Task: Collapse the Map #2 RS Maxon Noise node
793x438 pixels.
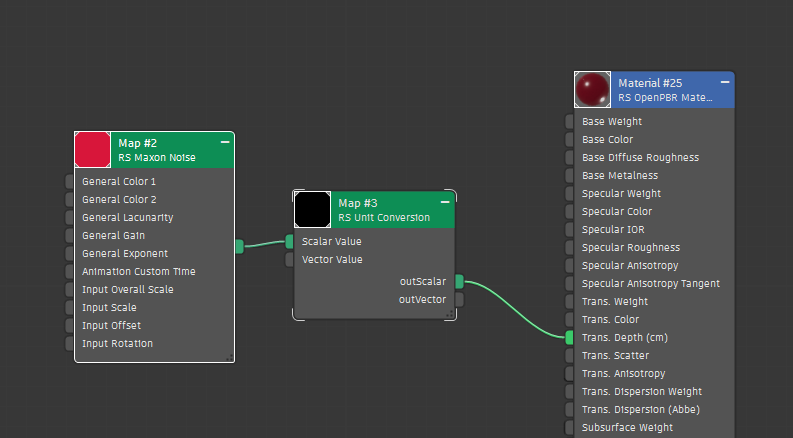Action: tap(225, 143)
